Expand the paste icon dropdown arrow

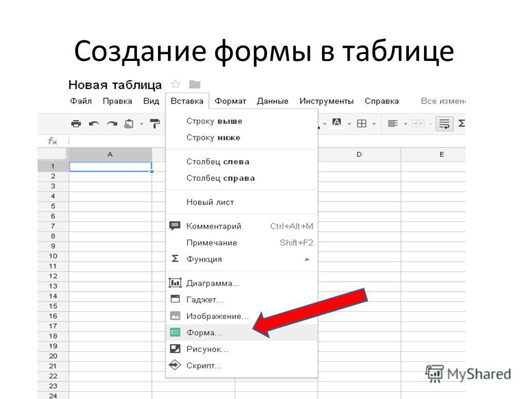141,124
